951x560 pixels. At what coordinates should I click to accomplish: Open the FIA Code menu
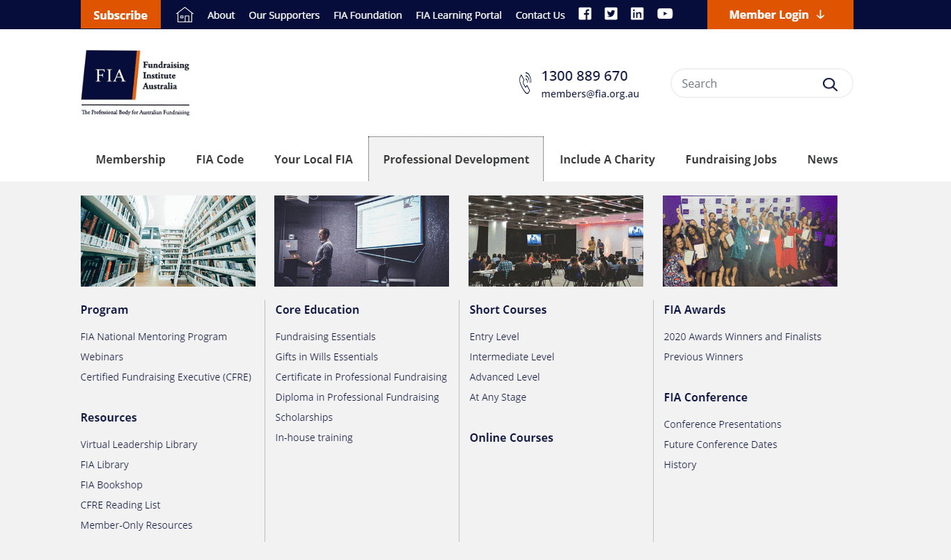tap(220, 159)
